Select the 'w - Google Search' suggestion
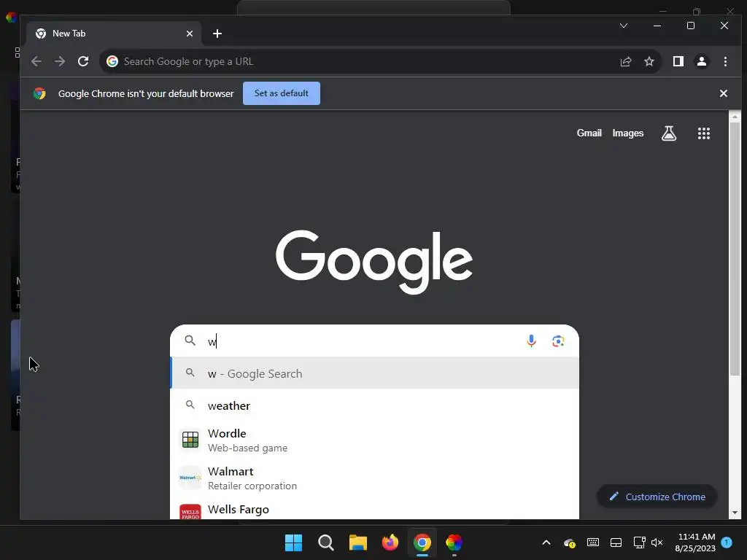The height and width of the screenshot is (560, 747). pyautogui.click(x=374, y=373)
